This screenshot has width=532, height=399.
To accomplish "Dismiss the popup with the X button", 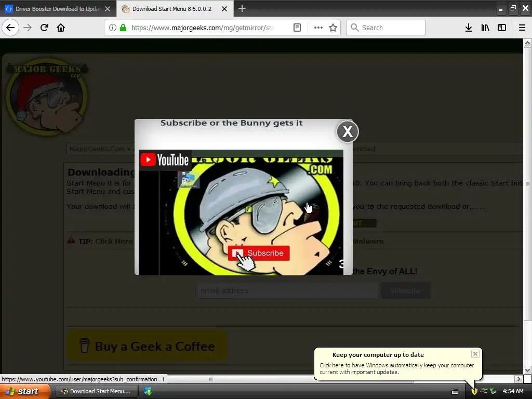I will point(348,131).
